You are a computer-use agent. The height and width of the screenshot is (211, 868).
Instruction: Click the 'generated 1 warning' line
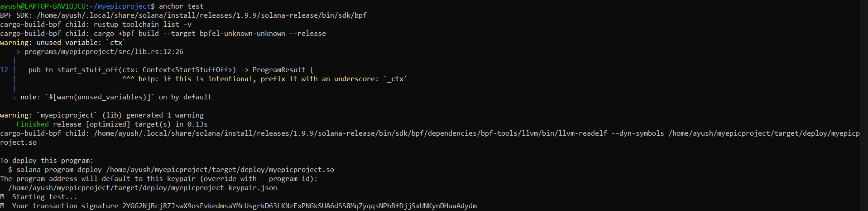click(102, 115)
